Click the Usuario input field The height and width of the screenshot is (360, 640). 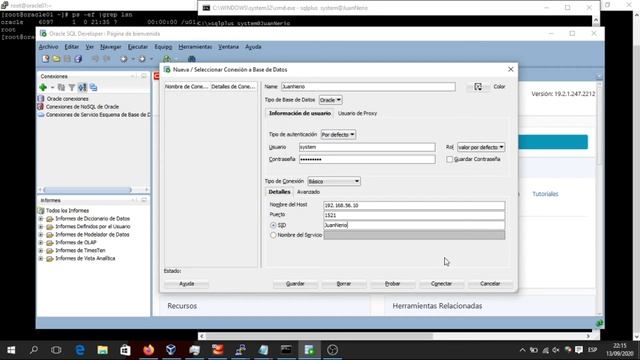point(367,147)
